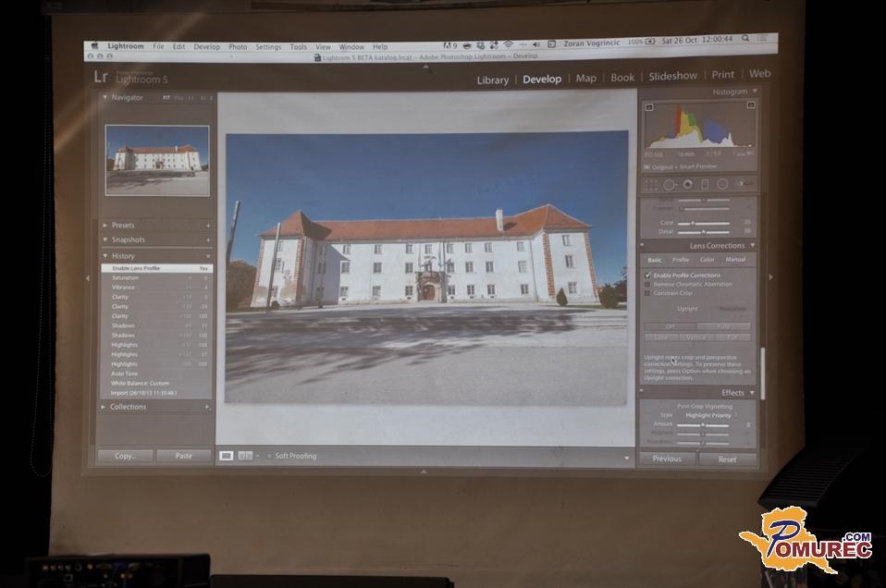Adjust the vignetting Amount slider

(703, 424)
